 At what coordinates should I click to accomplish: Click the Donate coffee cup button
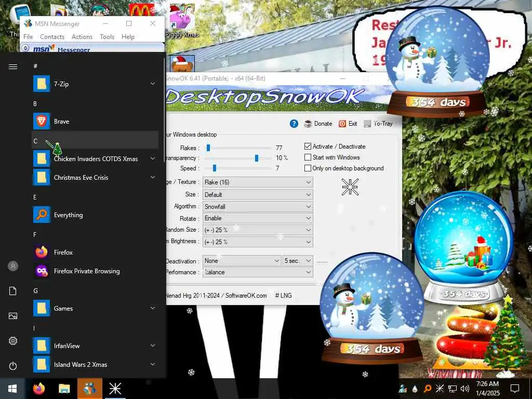[x=318, y=124]
